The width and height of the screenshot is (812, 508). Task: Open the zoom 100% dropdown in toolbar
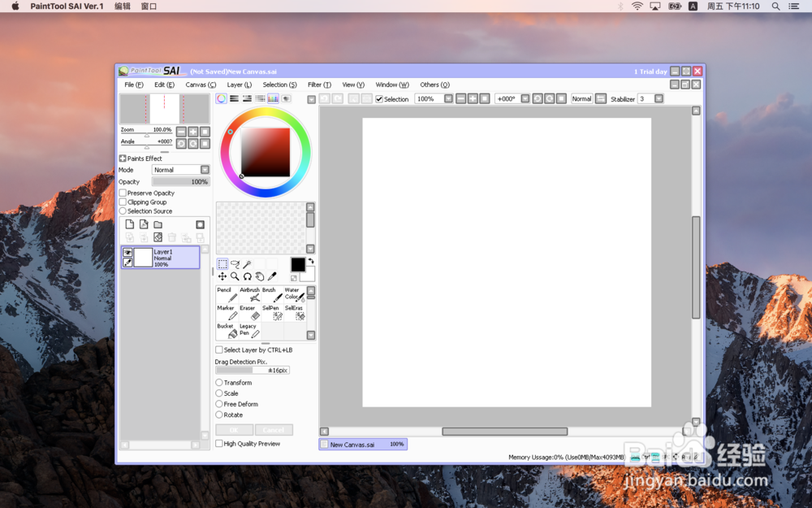click(448, 98)
